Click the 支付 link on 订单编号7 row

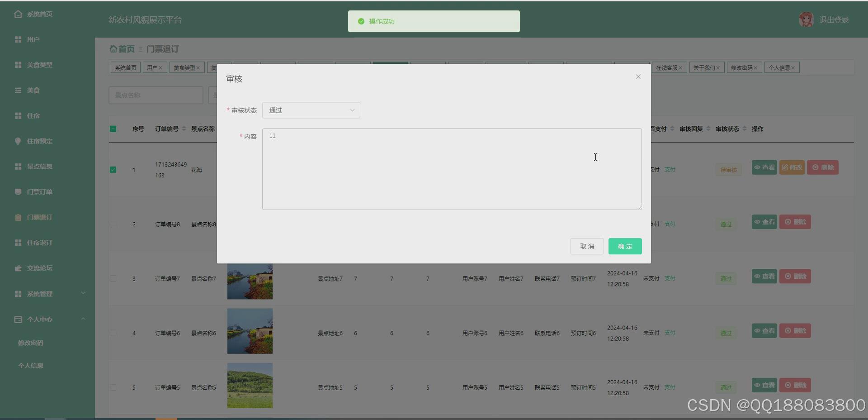tap(670, 278)
